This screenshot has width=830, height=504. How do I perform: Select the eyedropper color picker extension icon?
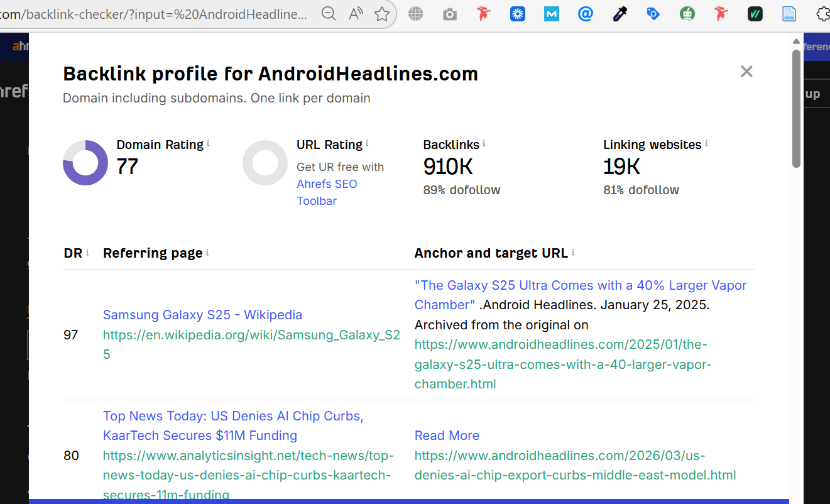(620, 13)
